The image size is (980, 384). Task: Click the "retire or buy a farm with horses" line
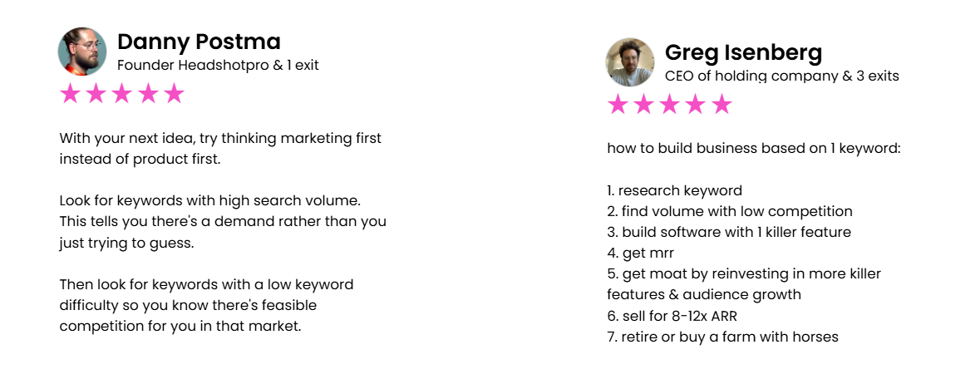click(722, 337)
